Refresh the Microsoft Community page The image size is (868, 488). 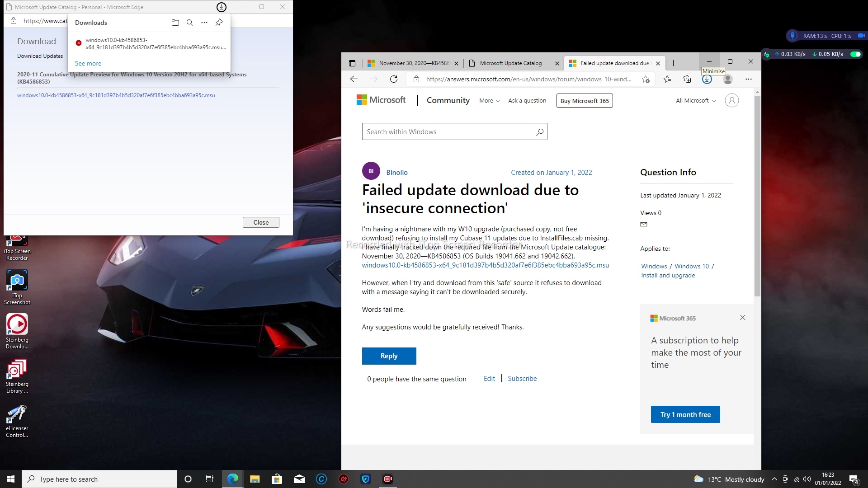tap(394, 79)
